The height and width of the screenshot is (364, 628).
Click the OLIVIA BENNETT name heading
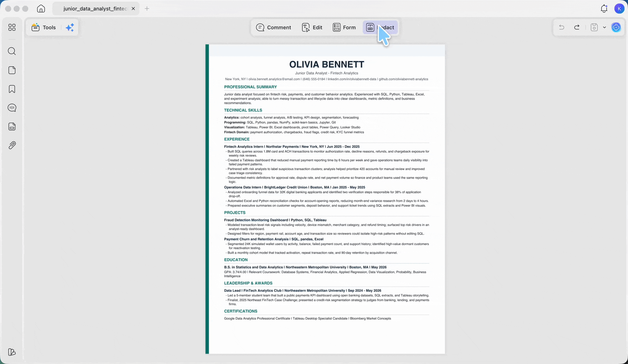[x=327, y=64]
